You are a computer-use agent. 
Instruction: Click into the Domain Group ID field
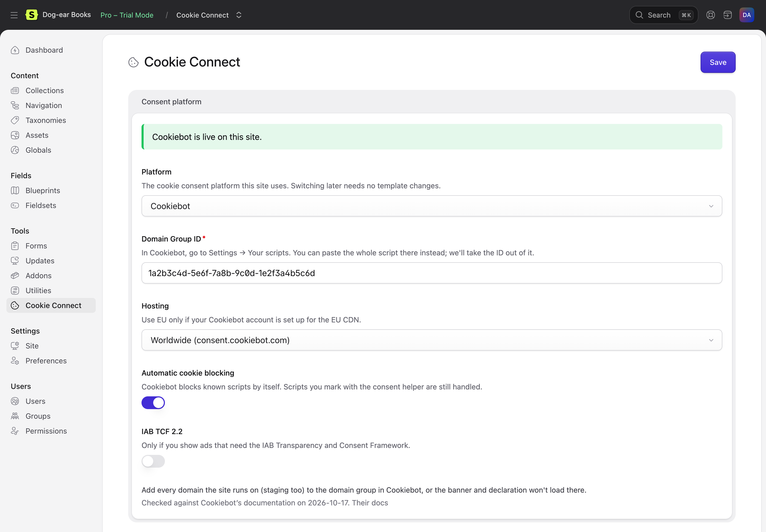tap(432, 273)
